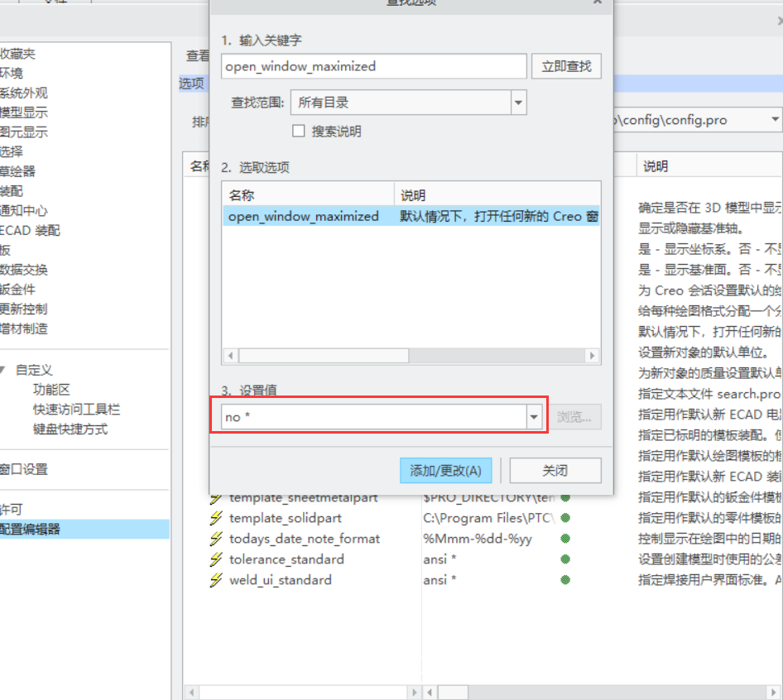This screenshot has height=700, width=783.
Task: Open 更新控制 in the options sidebar
Action: coord(24,309)
